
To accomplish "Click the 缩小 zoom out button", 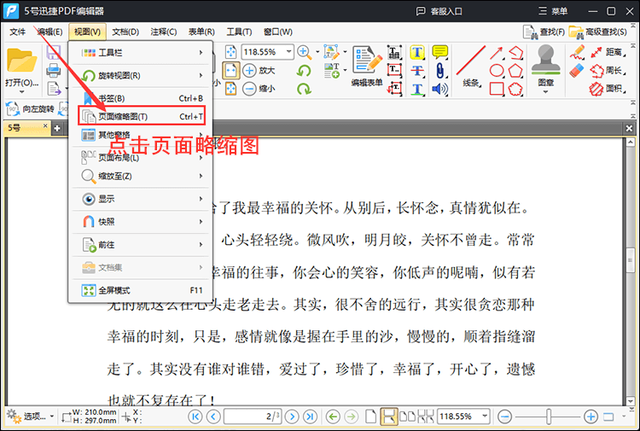I will [259, 89].
